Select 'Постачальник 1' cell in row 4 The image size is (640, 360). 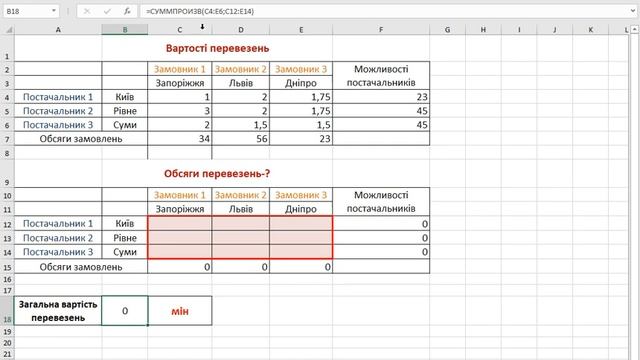tap(58, 97)
